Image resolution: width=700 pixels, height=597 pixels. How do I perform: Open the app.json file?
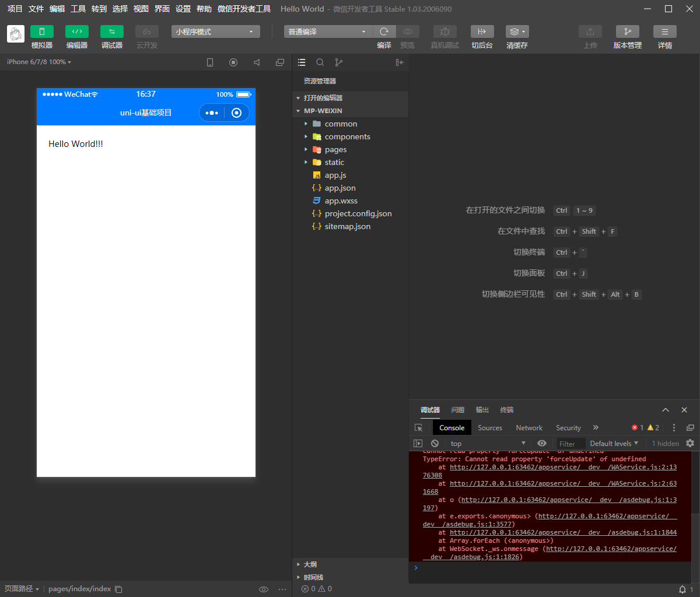(x=350, y=188)
